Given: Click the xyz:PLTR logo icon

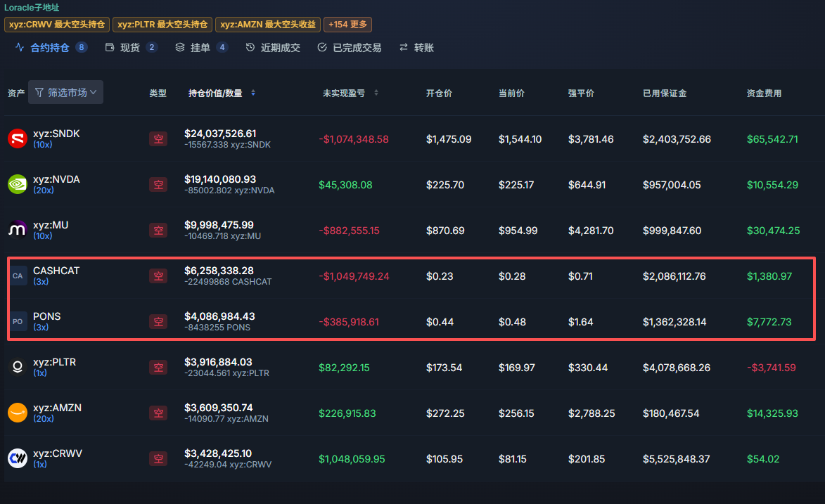Looking at the screenshot, I should click(x=18, y=367).
